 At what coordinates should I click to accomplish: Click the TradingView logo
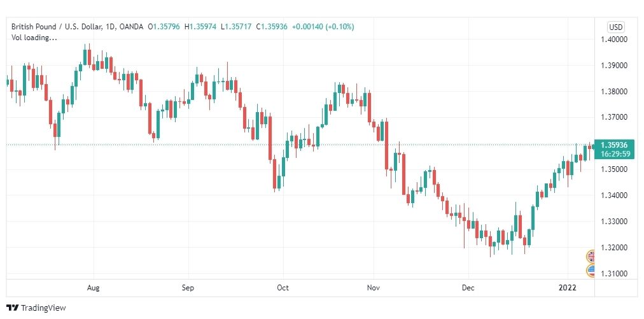point(36,308)
